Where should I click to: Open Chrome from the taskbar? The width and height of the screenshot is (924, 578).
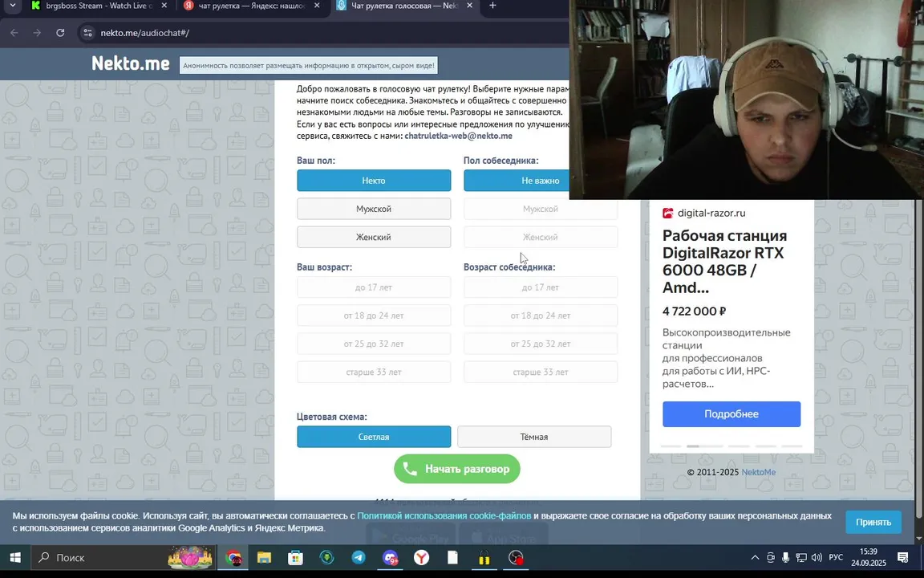[233, 557]
